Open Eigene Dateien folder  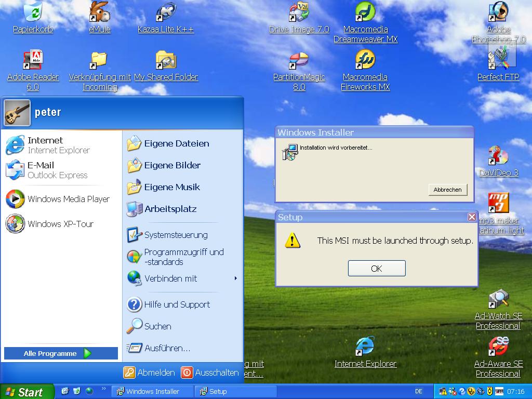pos(182,143)
